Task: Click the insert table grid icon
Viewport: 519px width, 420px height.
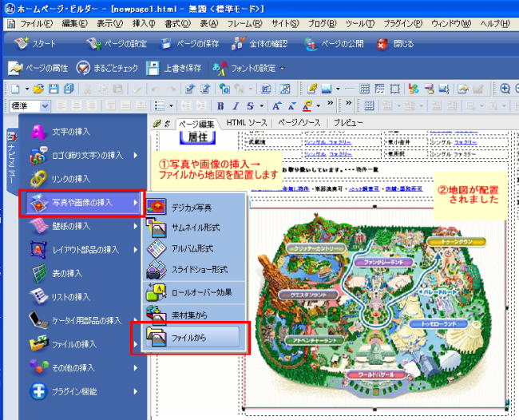Action: (x=364, y=89)
